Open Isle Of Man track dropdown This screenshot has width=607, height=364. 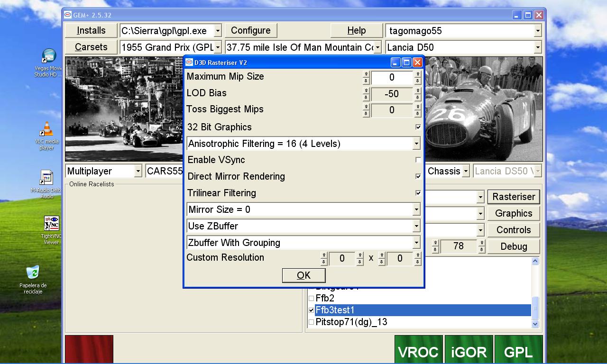[x=377, y=47]
